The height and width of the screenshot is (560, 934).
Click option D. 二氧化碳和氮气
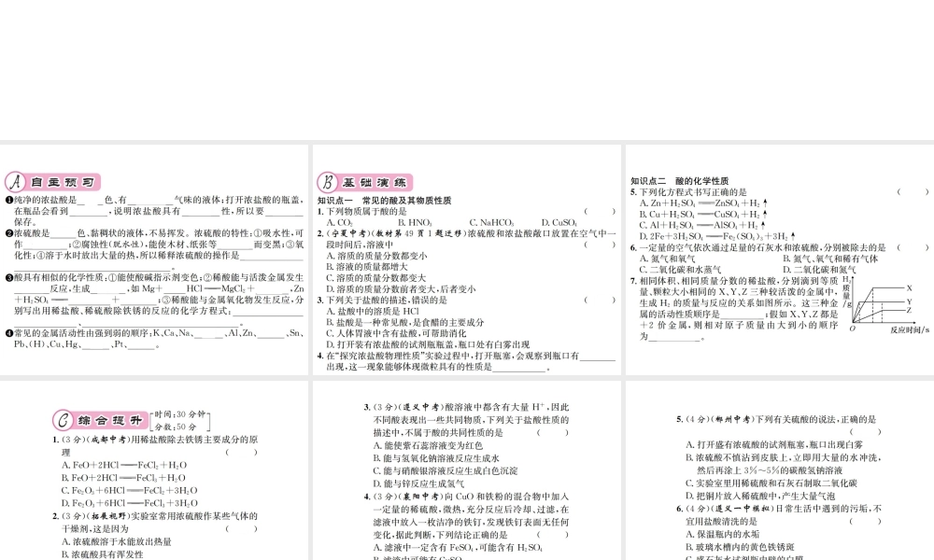pyautogui.click(x=820, y=270)
